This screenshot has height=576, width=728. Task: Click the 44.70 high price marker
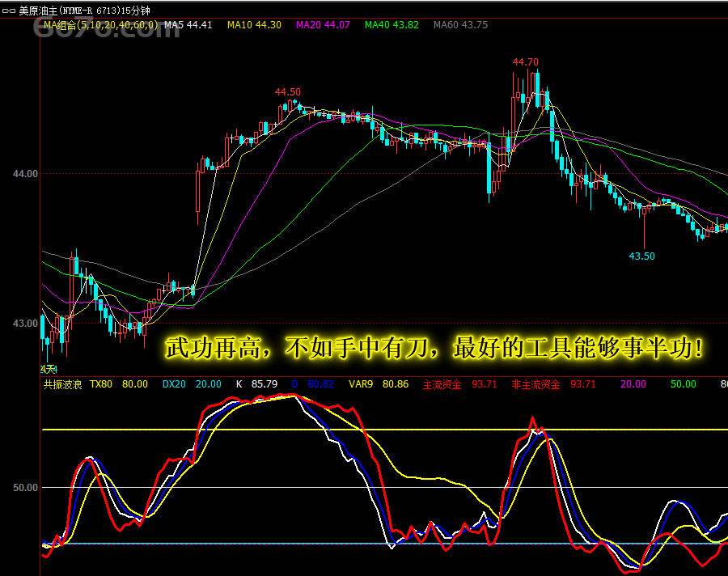point(525,62)
